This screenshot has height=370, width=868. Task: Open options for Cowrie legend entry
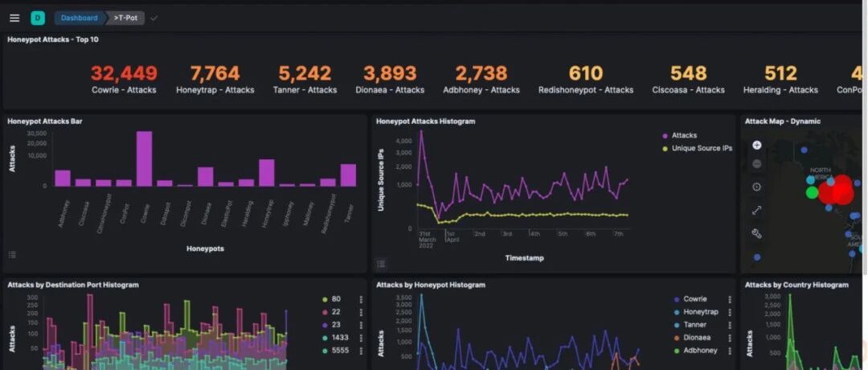(x=730, y=299)
